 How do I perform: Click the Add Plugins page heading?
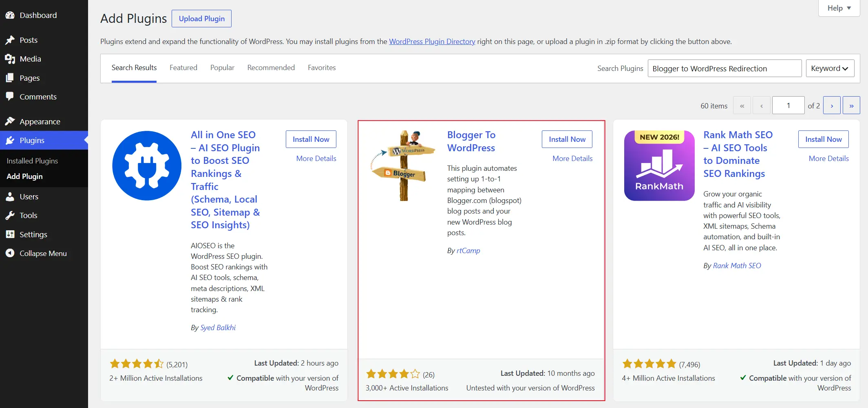click(x=134, y=19)
